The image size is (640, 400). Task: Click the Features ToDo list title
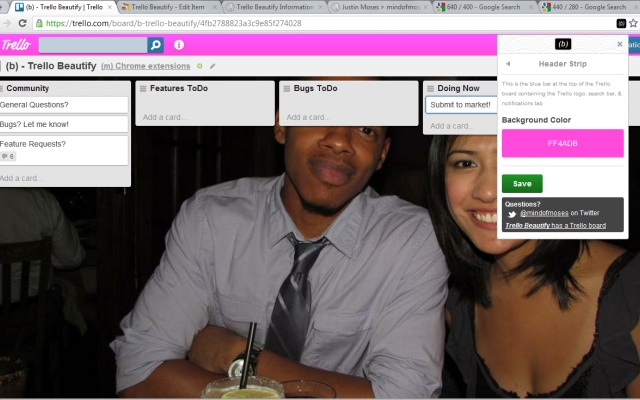(179, 88)
